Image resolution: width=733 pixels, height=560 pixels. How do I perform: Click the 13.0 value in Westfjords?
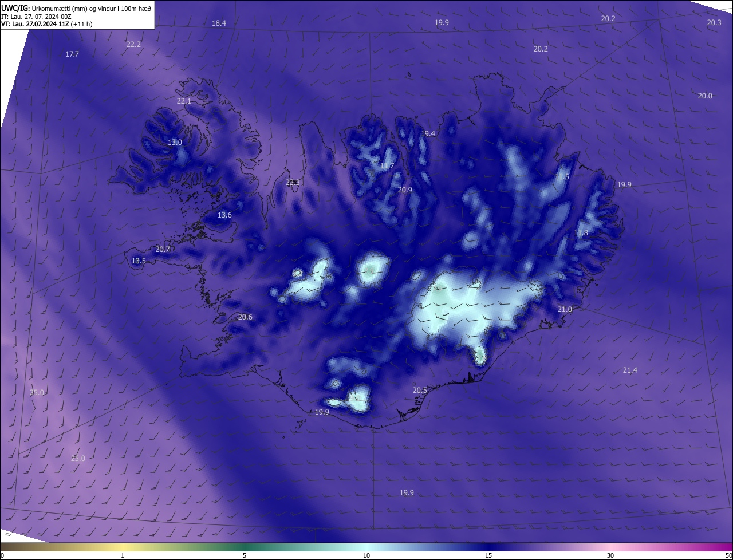point(175,143)
